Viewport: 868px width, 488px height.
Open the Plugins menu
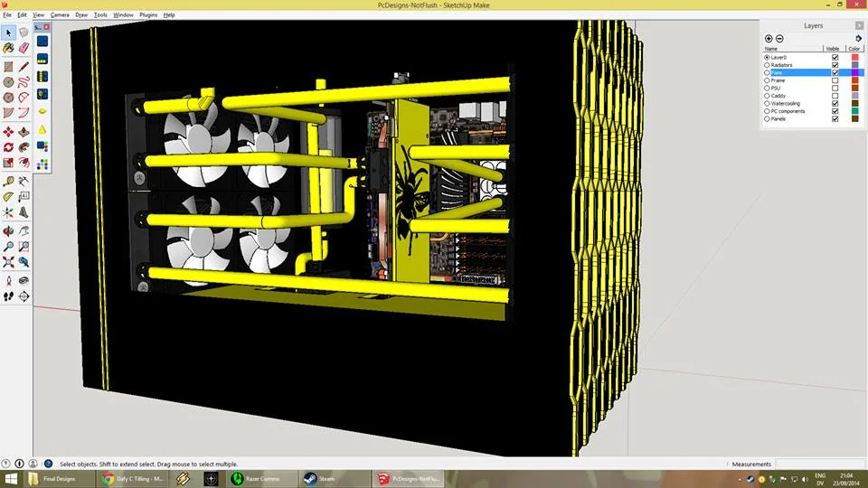coord(147,15)
